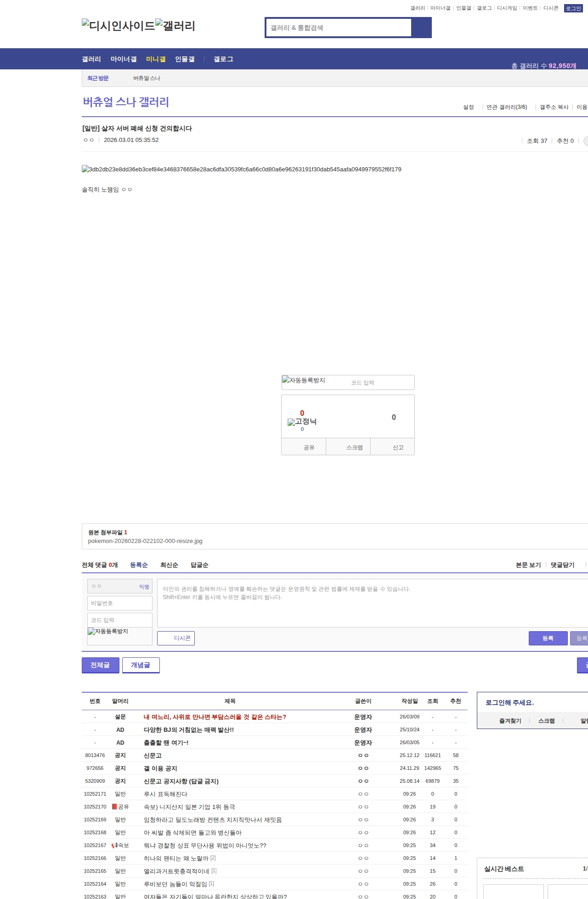Click the 최근방문 label
The height and width of the screenshot is (899, 588).
coord(98,78)
